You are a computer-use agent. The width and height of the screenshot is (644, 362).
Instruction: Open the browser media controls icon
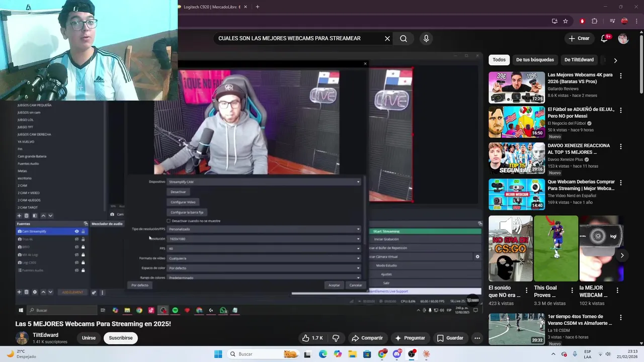[x=612, y=21]
